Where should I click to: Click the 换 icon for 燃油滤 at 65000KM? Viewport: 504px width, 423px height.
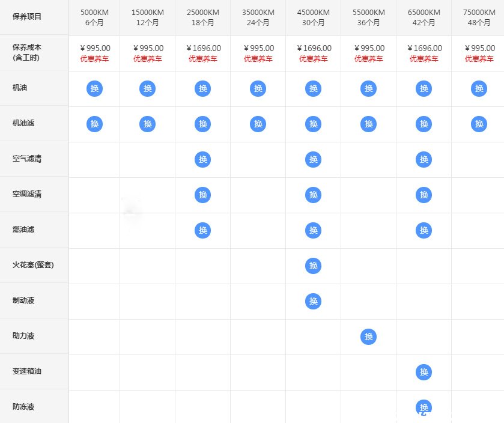[x=424, y=230]
